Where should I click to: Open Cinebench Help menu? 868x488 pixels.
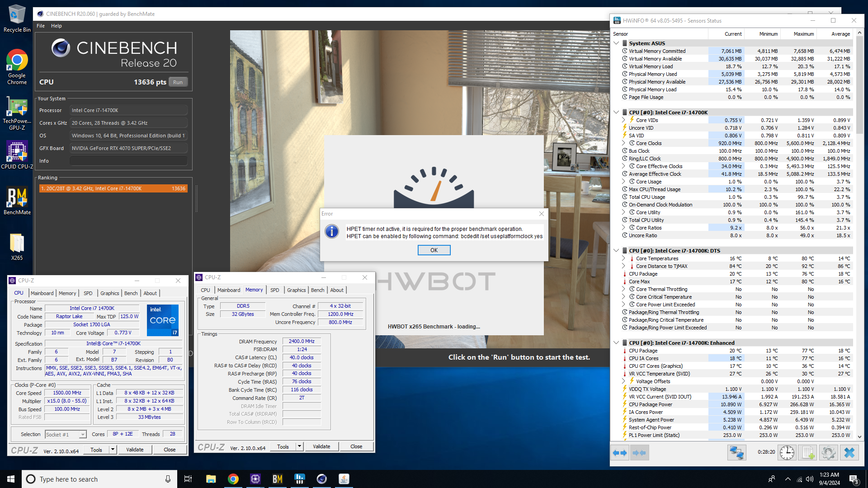pos(57,26)
